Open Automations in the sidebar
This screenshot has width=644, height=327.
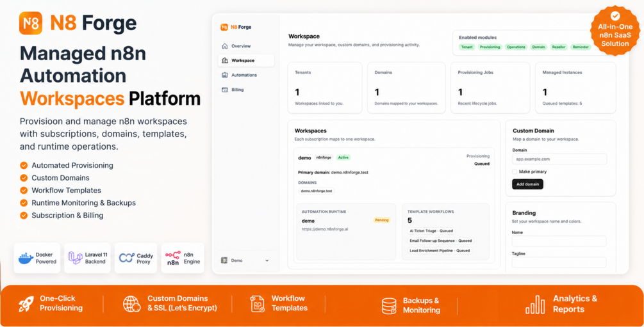[x=246, y=75]
